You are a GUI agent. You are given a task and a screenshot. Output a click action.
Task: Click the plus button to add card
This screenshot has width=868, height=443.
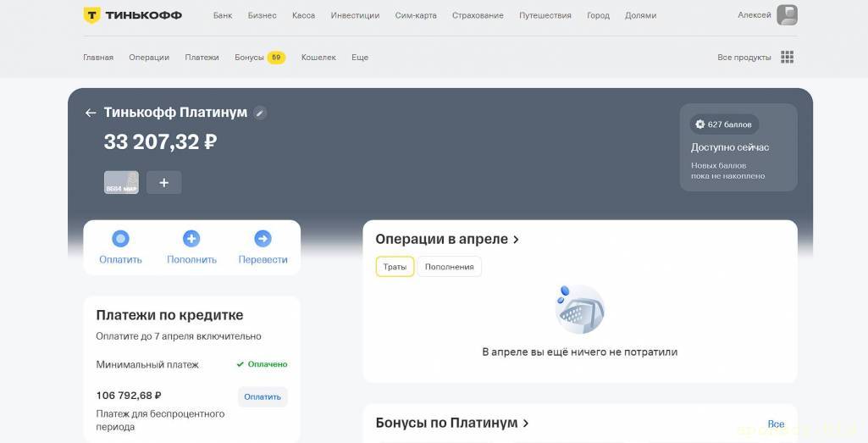pyautogui.click(x=163, y=182)
